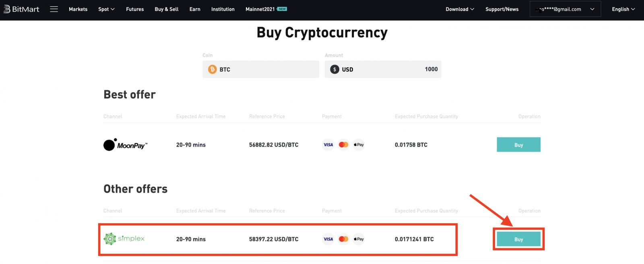
Task: Select the Visa payment icon for MoonPay
Action: point(328,145)
